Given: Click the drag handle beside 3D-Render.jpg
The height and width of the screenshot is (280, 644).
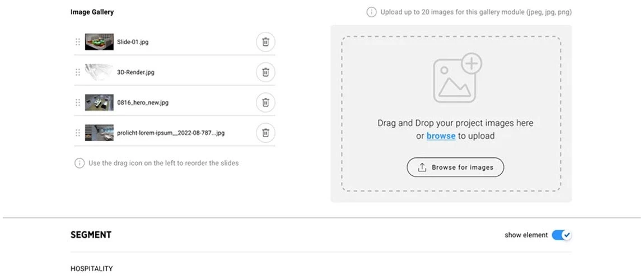Looking at the screenshot, I should [78, 72].
